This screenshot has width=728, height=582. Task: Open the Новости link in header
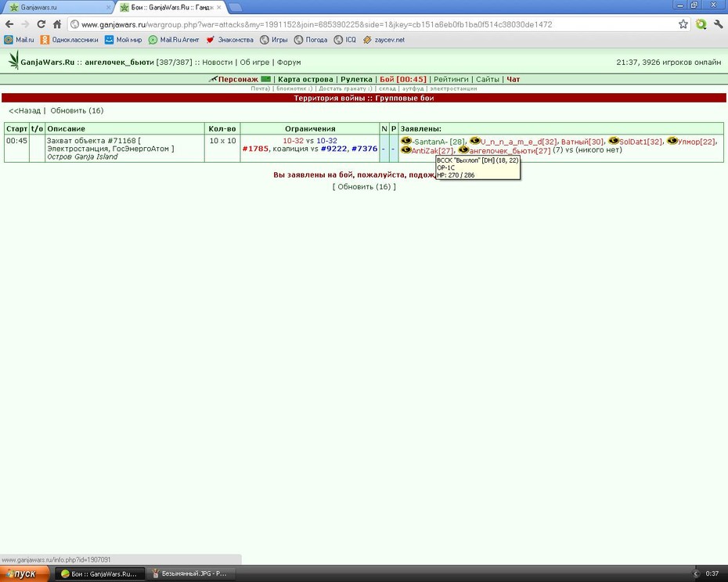tap(218, 63)
